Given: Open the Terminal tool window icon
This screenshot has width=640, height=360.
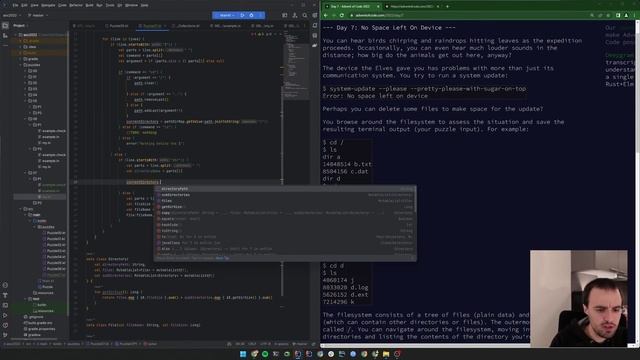Looking at the screenshot, I should tap(5, 305).
